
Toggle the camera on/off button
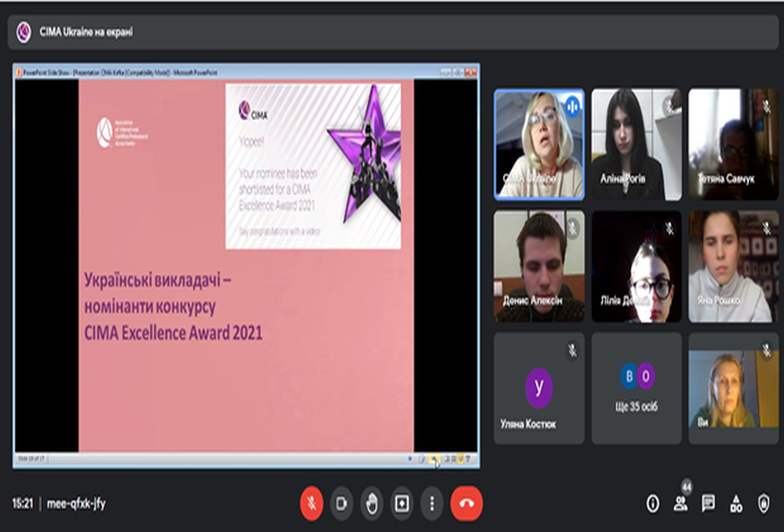coord(342,503)
